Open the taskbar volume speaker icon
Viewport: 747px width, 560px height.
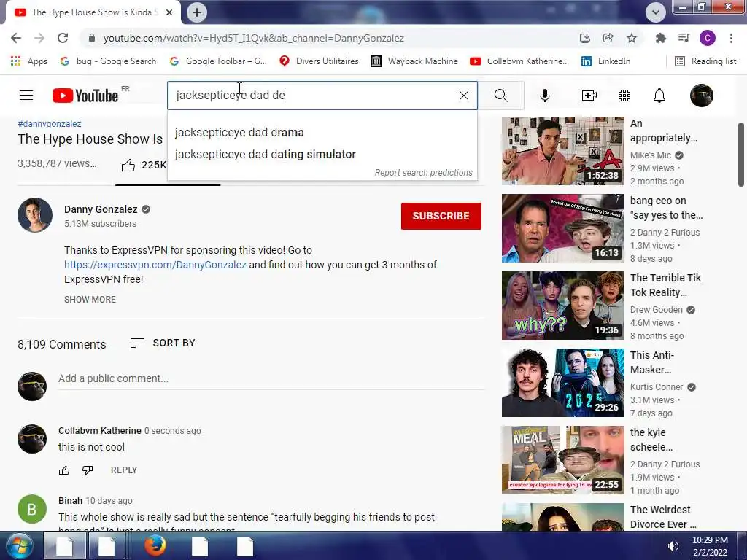pyautogui.click(x=673, y=546)
